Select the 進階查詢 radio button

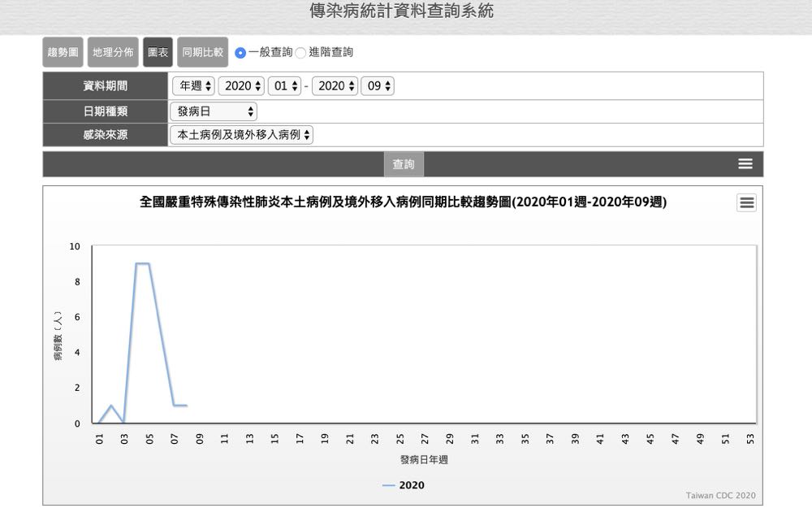pyautogui.click(x=300, y=53)
